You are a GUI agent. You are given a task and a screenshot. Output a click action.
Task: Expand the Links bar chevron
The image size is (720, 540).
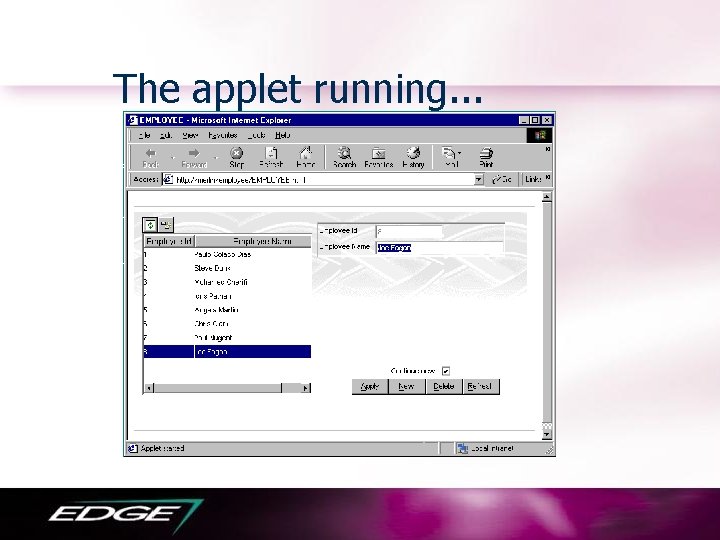click(548, 177)
